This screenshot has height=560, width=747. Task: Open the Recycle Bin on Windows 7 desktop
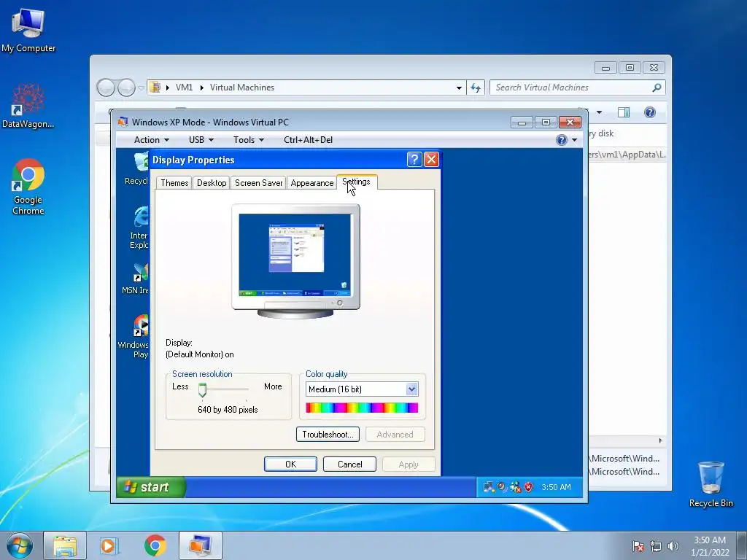tap(711, 484)
